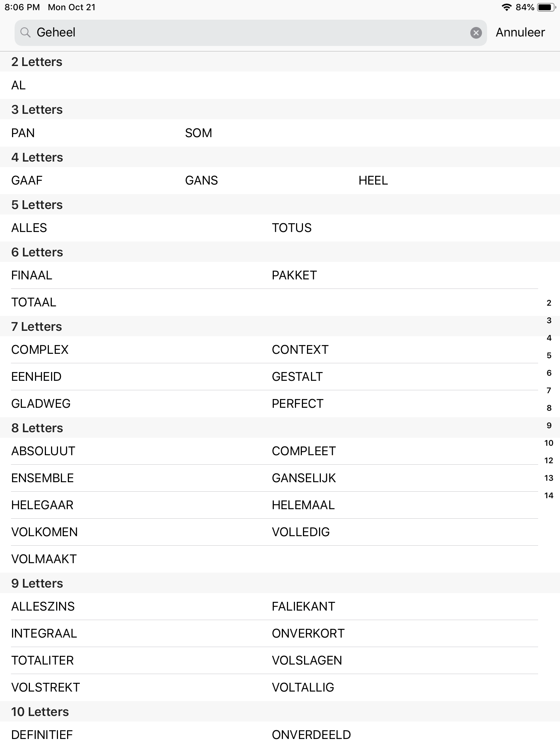
Task: Select the word INTEGRAAL
Action: coord(44,634)
